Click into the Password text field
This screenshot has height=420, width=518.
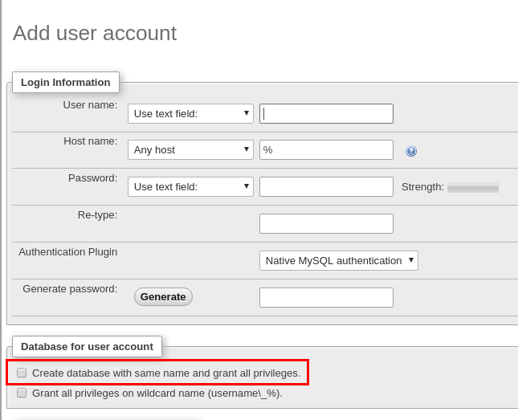[326, 186]
